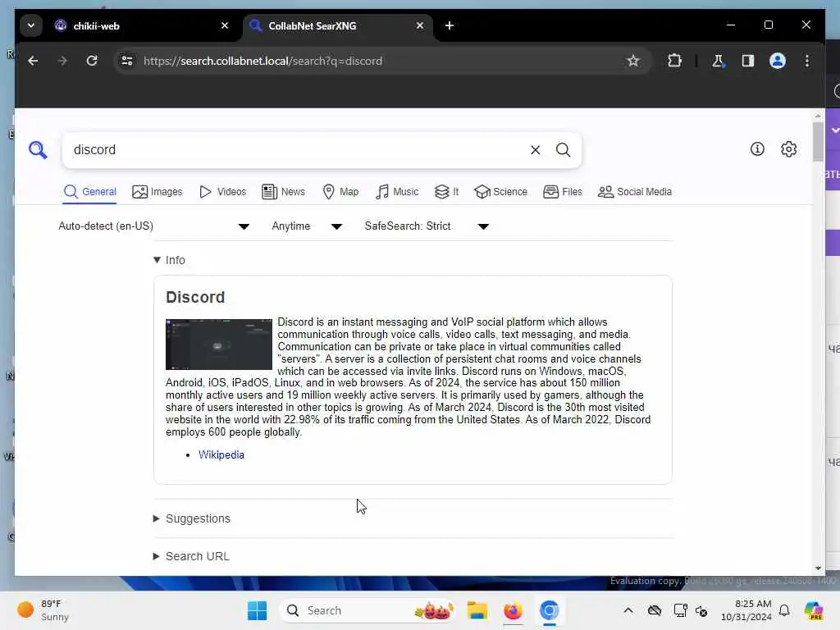This screenshot has width=840, height=630.
Task: Reload the current page
Action: click(x=92, y=61)
